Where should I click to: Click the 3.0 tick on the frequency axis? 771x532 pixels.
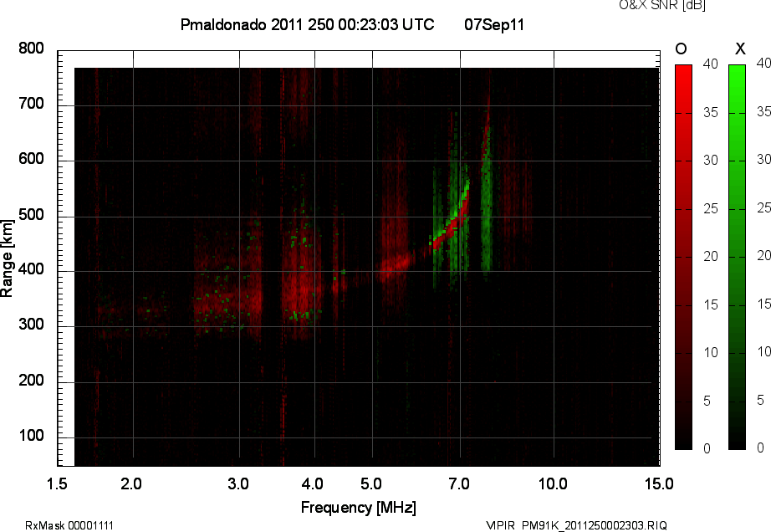[238, 483]
